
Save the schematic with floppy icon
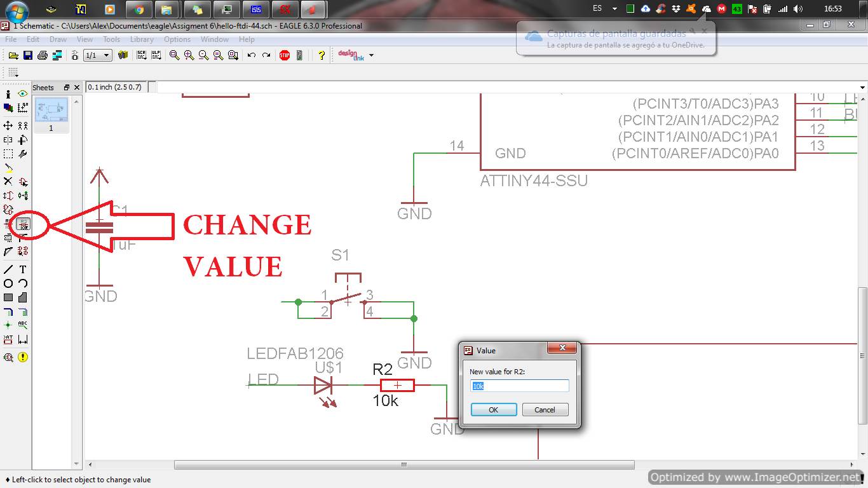28,55
